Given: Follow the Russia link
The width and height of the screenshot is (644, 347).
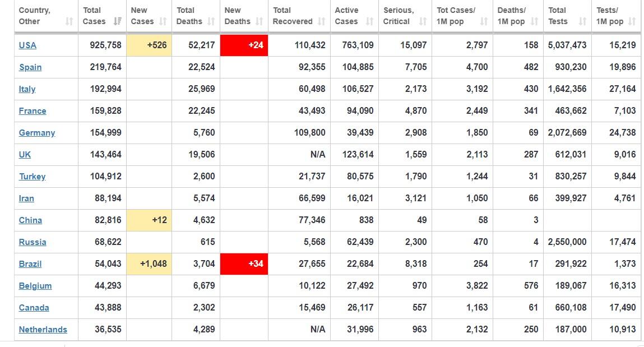Looking at the screenshot, I should pyautogui.click(x=33, y=242).
